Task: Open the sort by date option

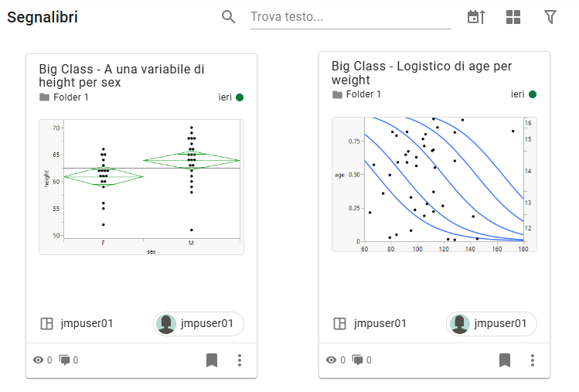Action: (476, 17)
